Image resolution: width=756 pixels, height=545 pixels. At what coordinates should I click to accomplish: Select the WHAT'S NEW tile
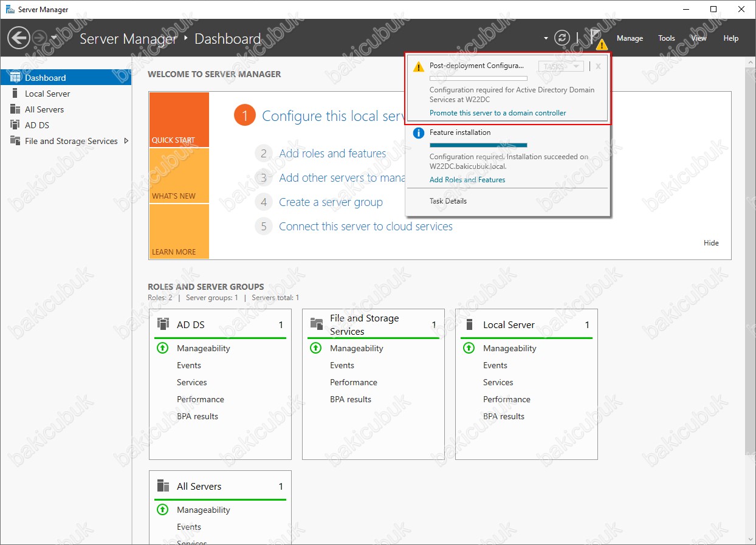(x=179, y=176)
